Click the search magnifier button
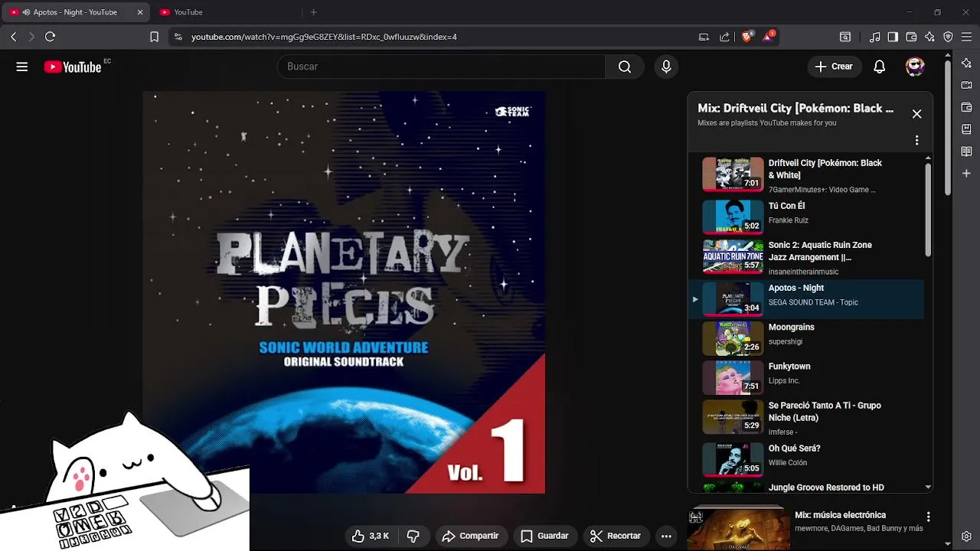The image size is (980, 551). tap(625, 67)
